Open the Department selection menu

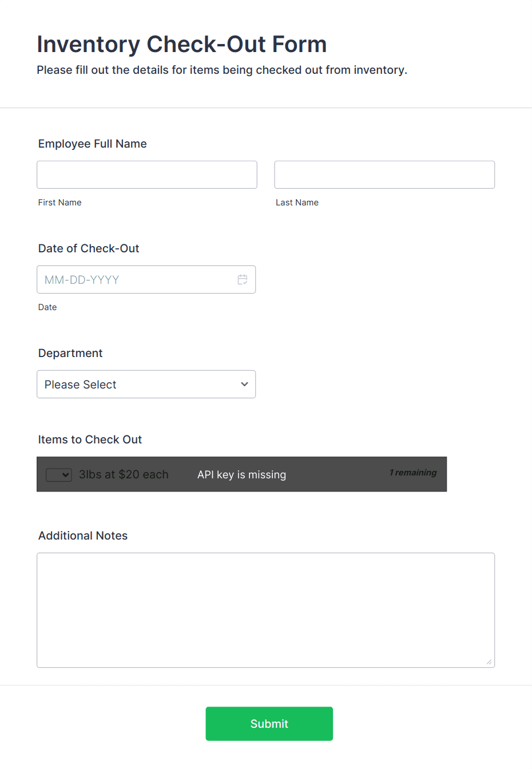click(146, 384)
